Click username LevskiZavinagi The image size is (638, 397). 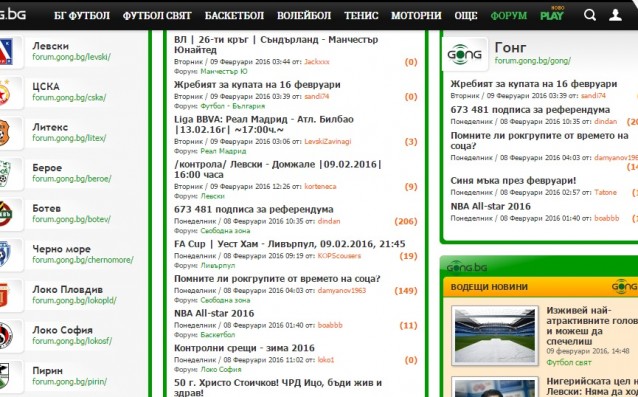[328, 142]
